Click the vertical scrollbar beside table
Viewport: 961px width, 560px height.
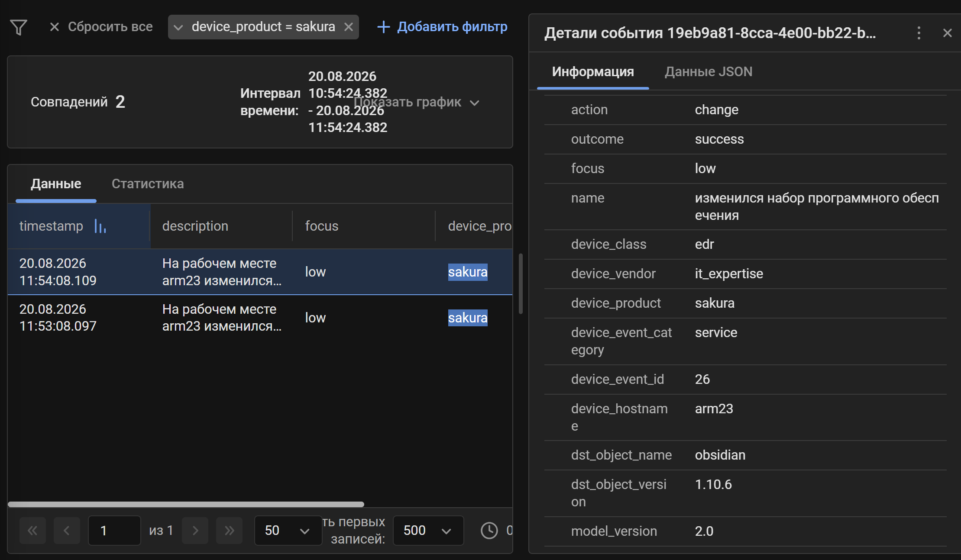point(521,283)
